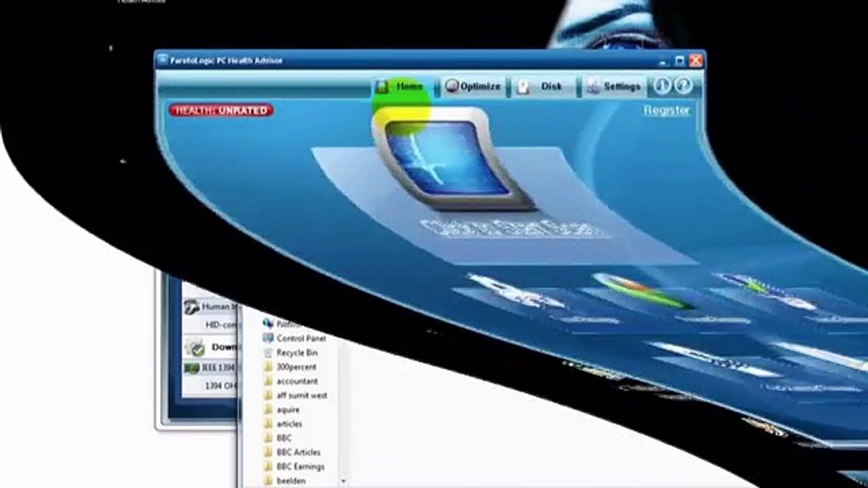Click the Settings gear icon
The image size is (868, 488).
593,87
